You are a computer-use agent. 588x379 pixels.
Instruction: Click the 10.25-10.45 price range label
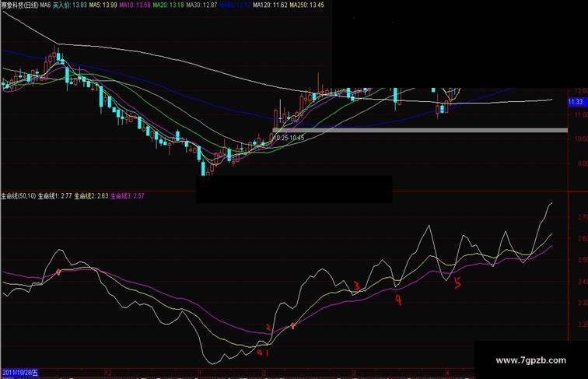(289, 138)
